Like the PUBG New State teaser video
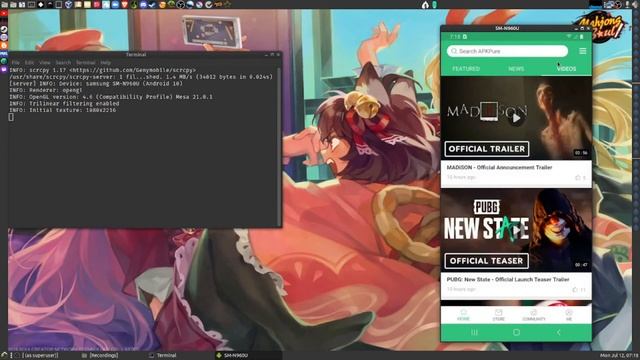 click(x=575, y=289)
